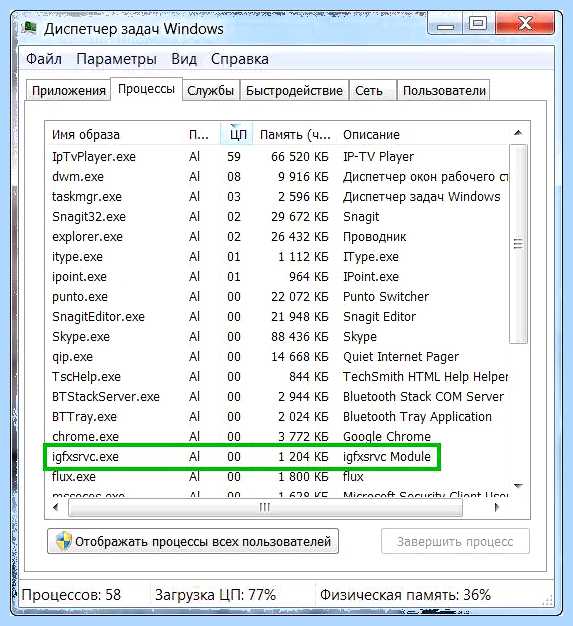Screen dimensions: 573x626
Task: Click the IP-TV Player description
Action: (378, 156)
